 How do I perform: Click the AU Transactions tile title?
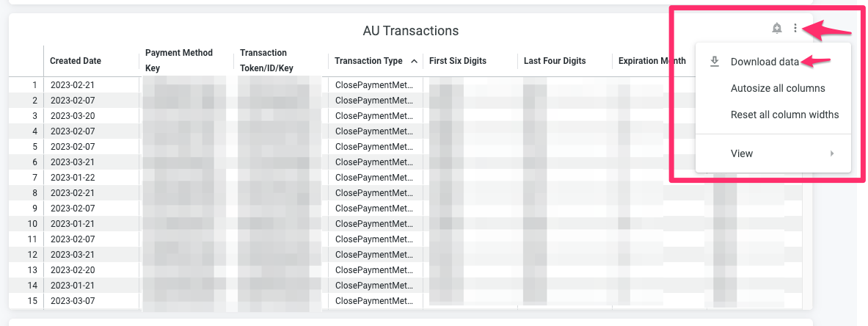coord(411,30)
